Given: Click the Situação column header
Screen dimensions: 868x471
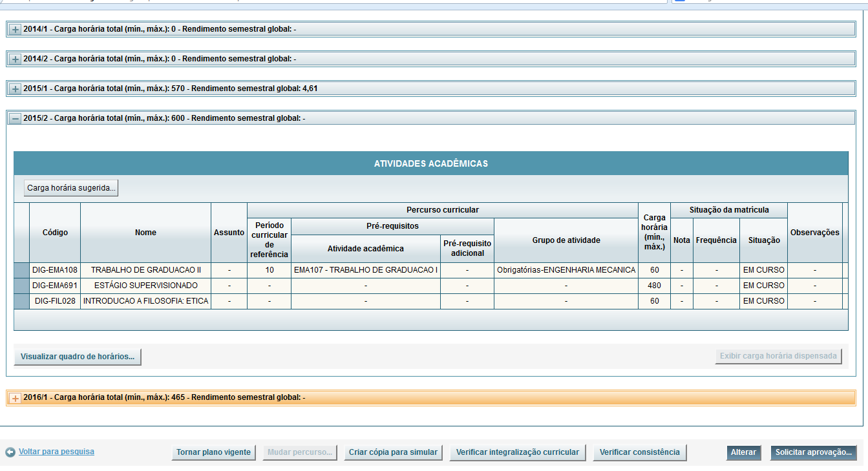Looking at the screenshot, I should 764,240.
